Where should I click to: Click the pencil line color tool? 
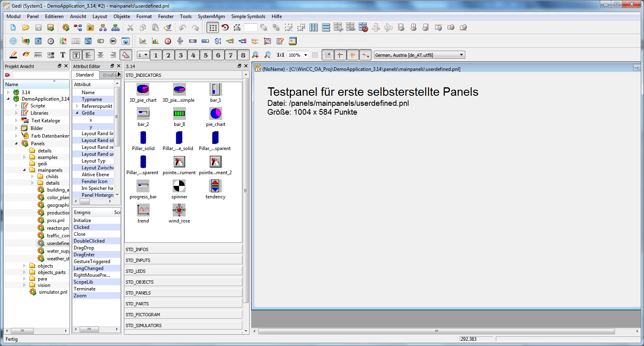(x=13, y=55)
